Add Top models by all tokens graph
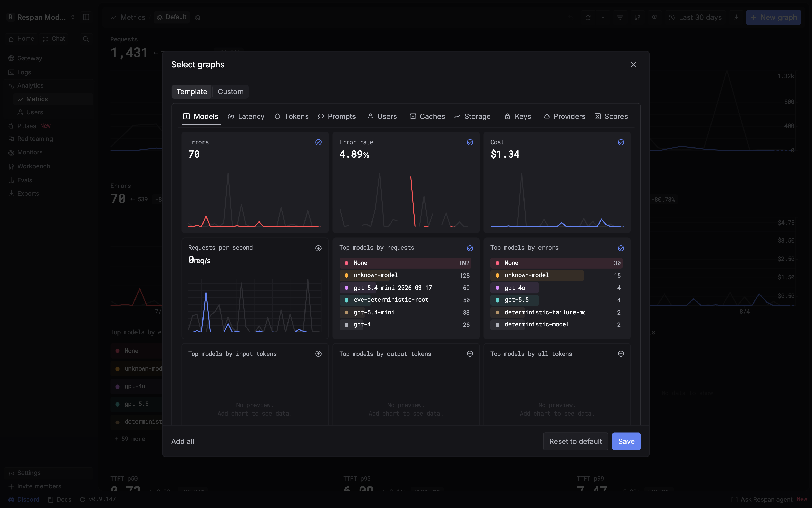The image size is (812, 508). coord(621,354)
